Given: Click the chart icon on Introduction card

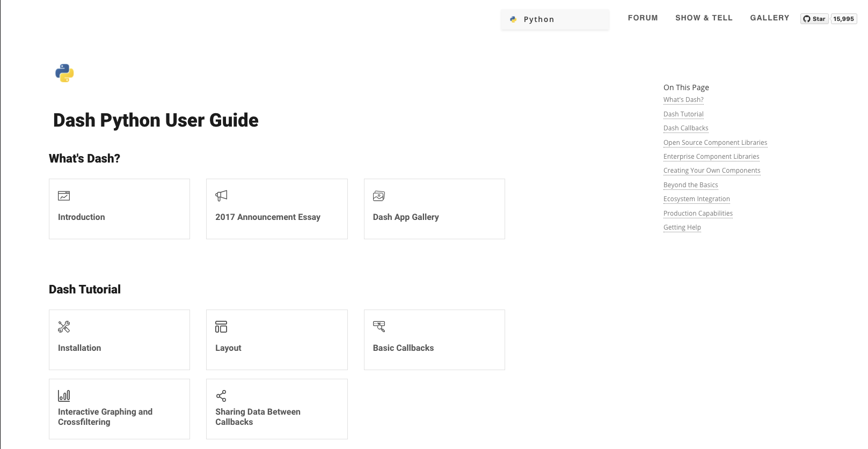Looking at the screenshot, I should pos(64,196).
